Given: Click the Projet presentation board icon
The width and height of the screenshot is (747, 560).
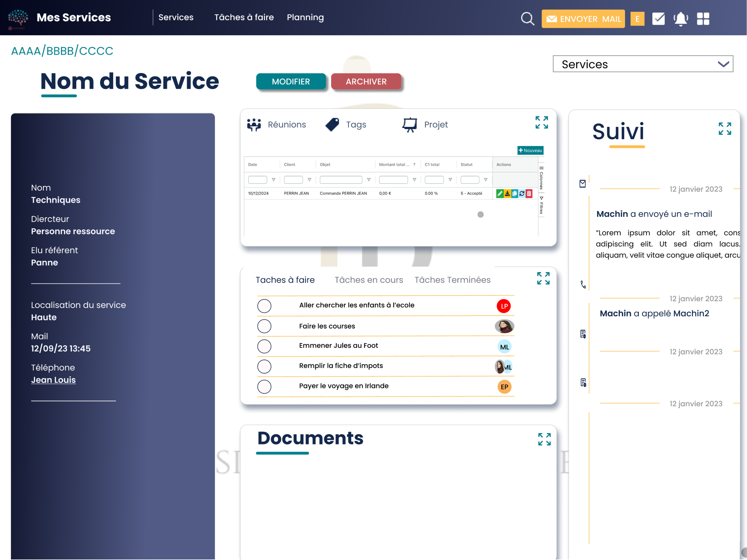Looking at the screenshot, I should tap(410, 125).
